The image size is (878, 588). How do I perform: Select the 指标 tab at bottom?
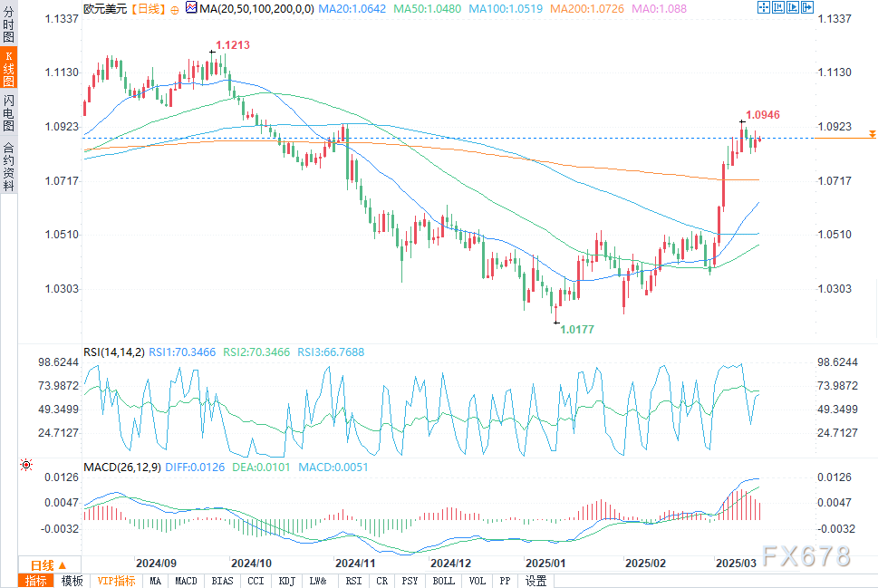tap(36, 581)
